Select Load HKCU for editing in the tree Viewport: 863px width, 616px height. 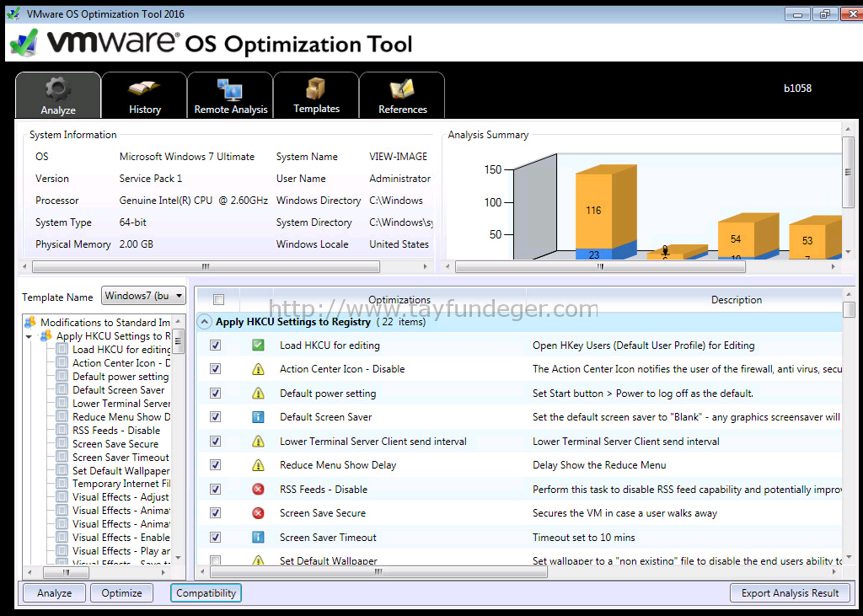(x=121, y=350)
